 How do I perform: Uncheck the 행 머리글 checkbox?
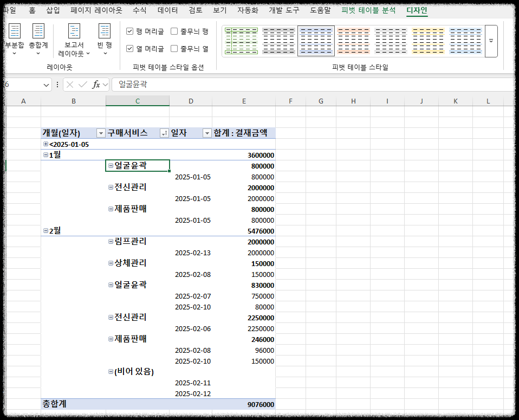pyautogui.click(x=130, y=31)
